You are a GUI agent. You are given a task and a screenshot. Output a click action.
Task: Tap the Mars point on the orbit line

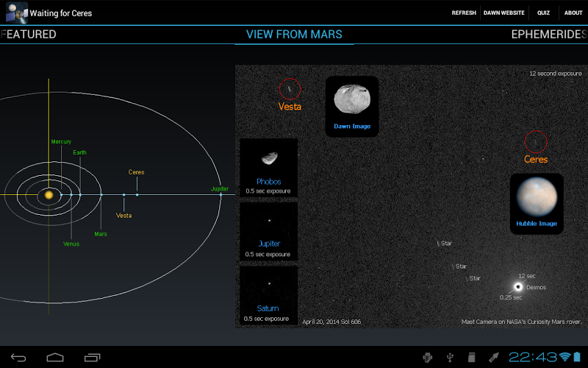coord(101,195)
